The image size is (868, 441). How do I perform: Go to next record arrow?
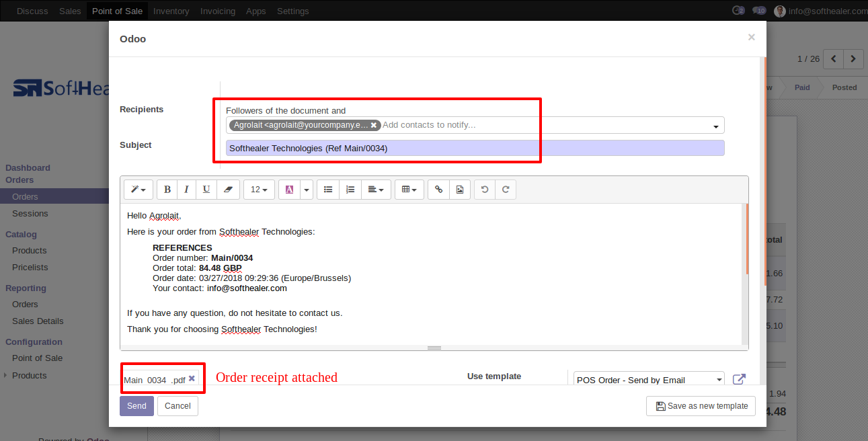(854, 59)
